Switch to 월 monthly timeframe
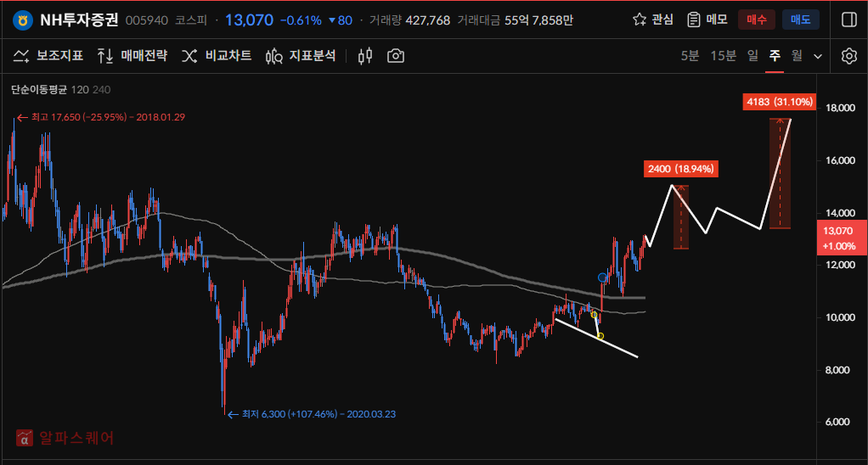Viewport: 868px width, 465px height. [797, 56]
